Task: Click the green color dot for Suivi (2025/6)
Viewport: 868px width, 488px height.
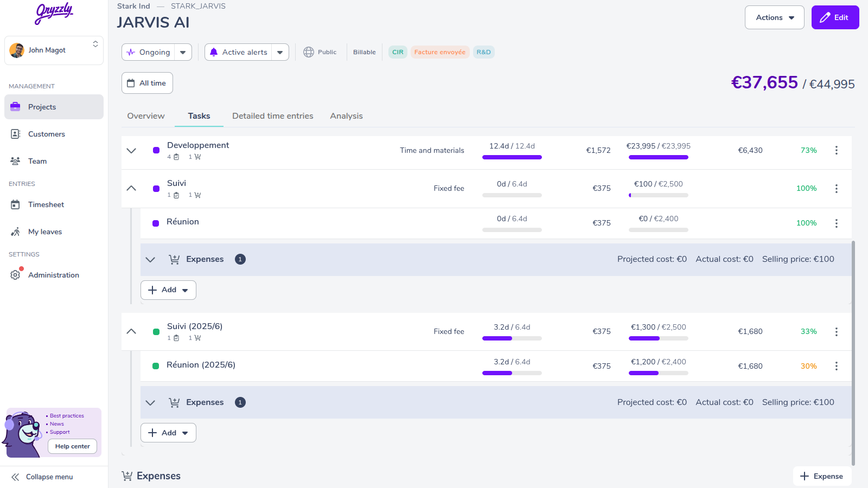Action: pyautogui.click(x=156, y=331)
